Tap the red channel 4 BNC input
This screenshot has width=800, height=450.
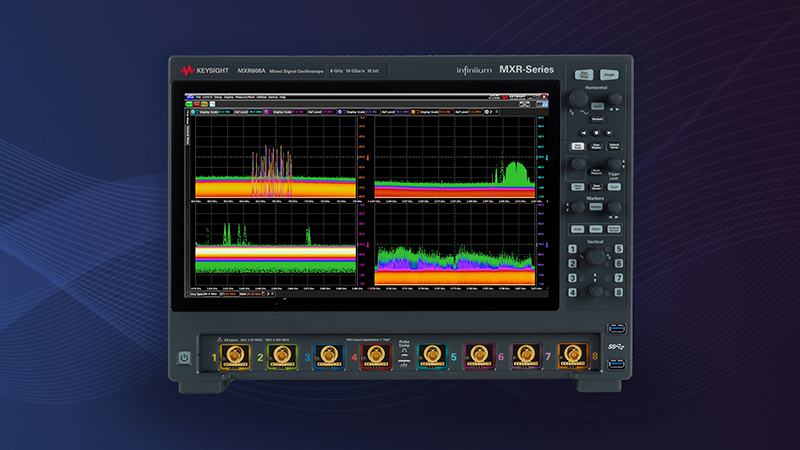376,356
